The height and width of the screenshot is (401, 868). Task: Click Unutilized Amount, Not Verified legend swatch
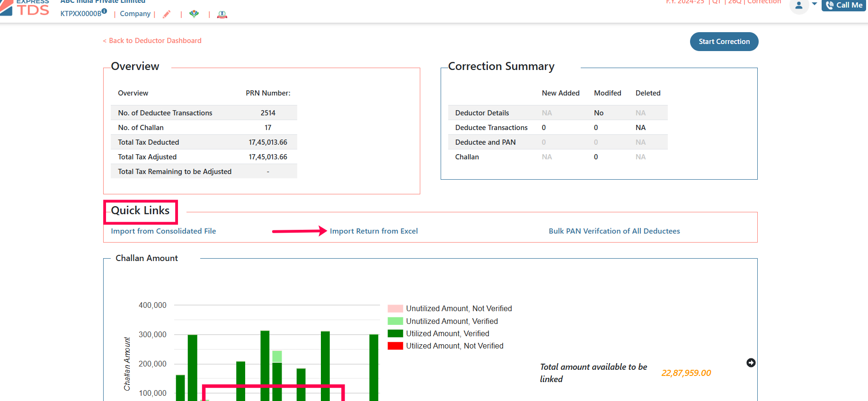pyautogui.click(x=395, y=309)
